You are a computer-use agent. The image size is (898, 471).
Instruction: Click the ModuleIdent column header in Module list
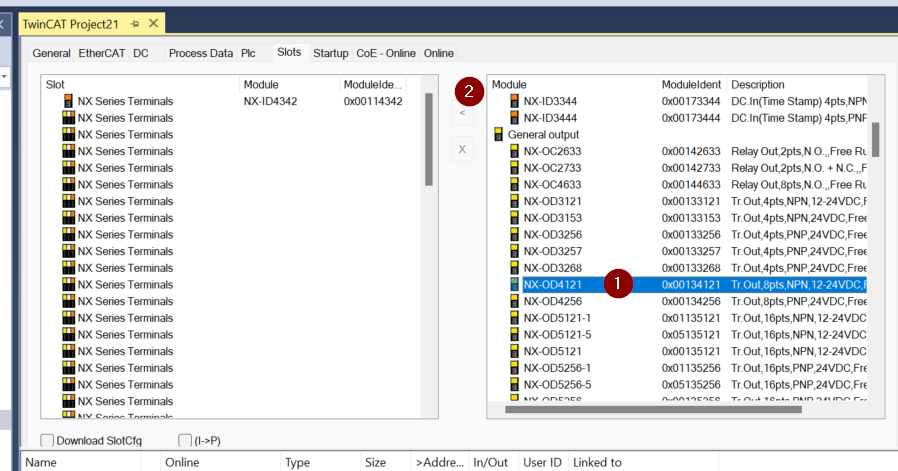[692, 85]
